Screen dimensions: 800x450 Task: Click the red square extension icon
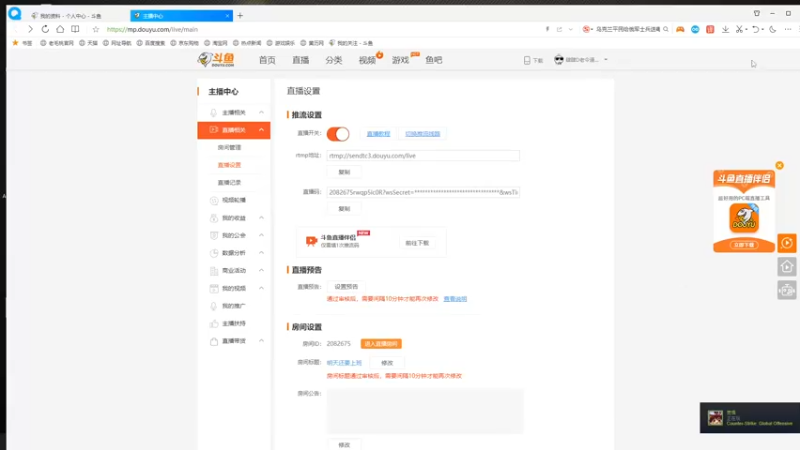(710, 30)
